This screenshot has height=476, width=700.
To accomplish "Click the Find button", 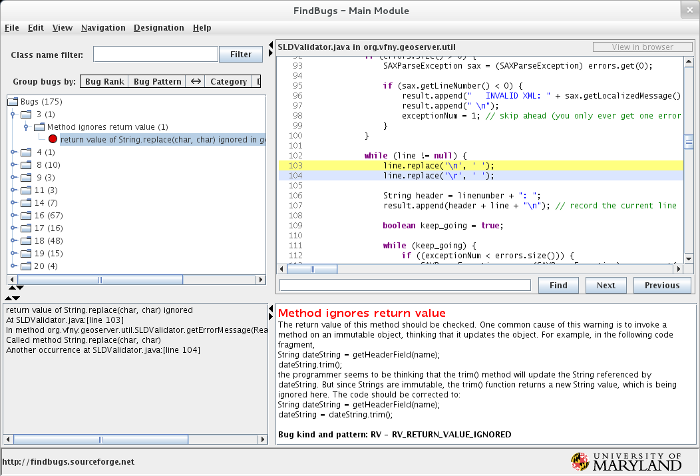I will (558, 285).
